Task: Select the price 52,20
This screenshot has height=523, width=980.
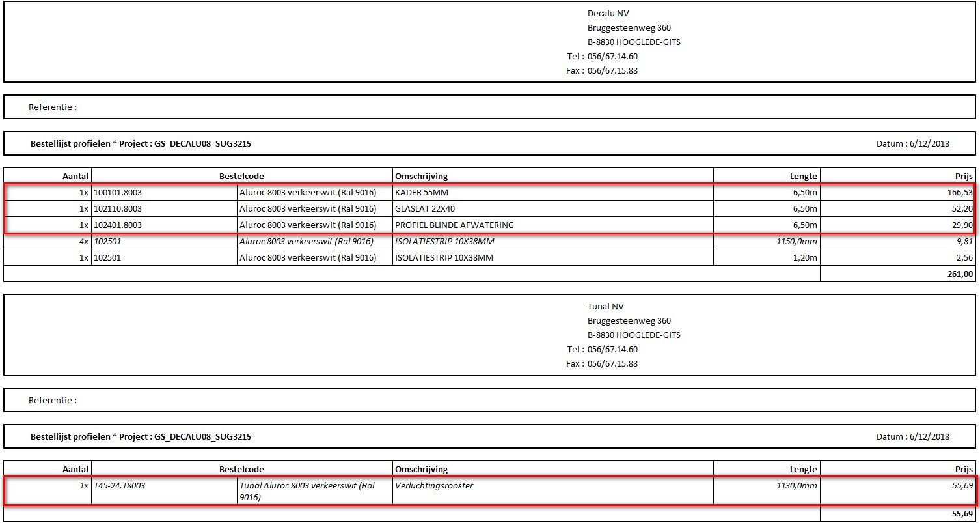Action: click(963, 209)
